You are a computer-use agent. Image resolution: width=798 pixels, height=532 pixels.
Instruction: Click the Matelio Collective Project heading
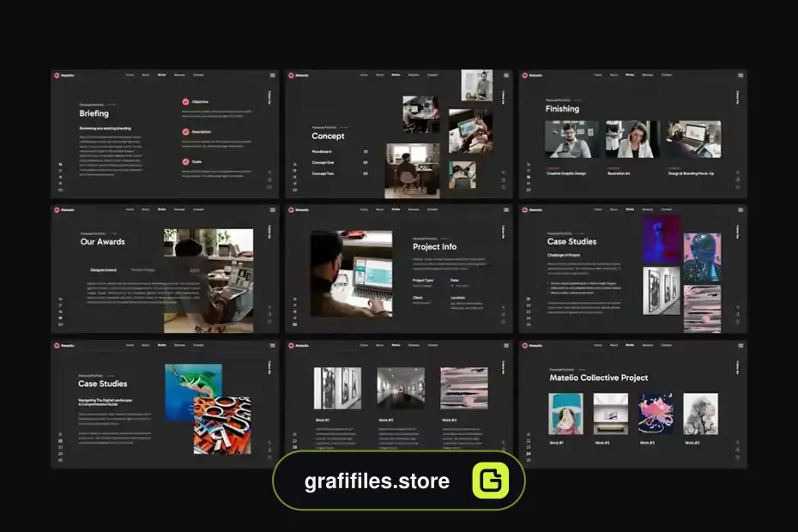coord(599,378)
